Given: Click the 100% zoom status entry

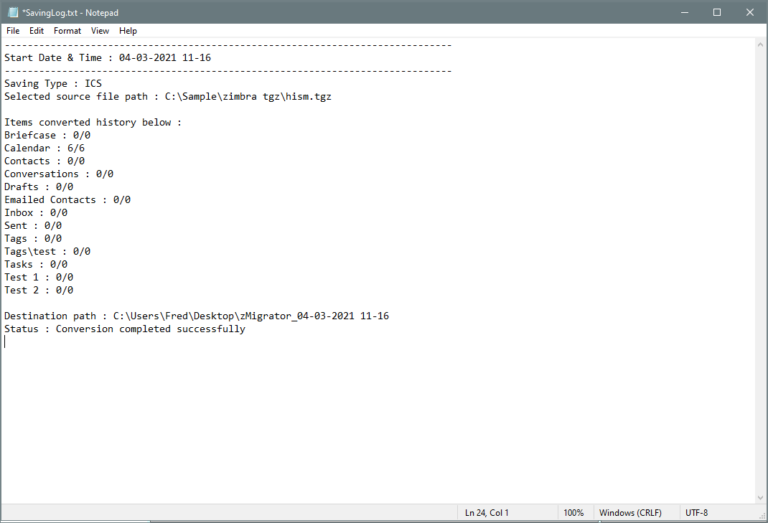Looking at the screenshot, I should [574, 513].
